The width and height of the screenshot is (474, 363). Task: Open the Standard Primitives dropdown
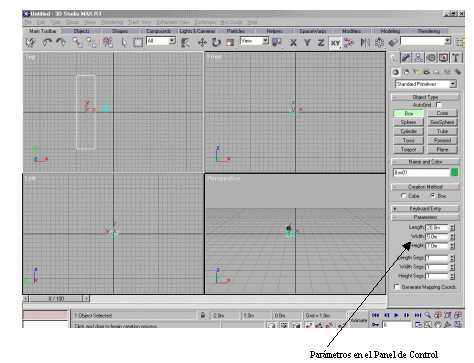426,84
